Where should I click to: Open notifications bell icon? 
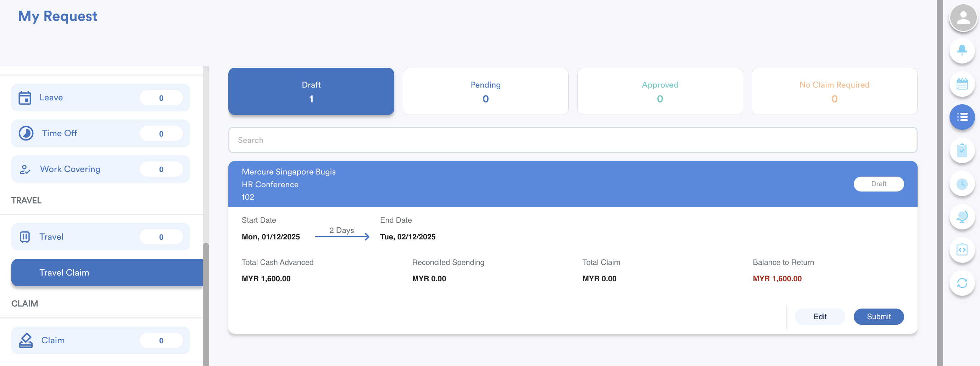click(x=962, y=50)
